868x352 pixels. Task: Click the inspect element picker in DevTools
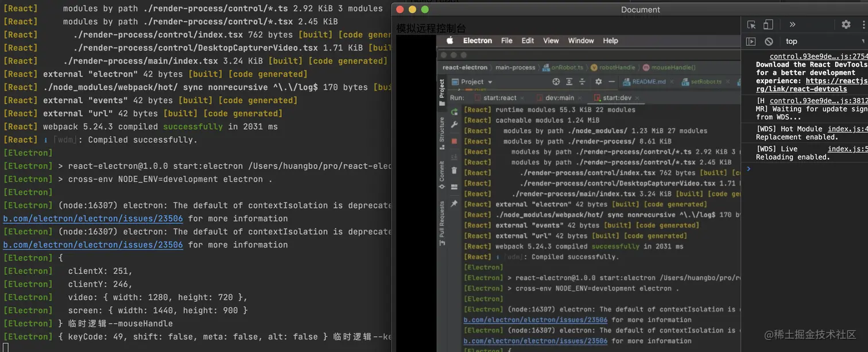[x=751, y=25]
